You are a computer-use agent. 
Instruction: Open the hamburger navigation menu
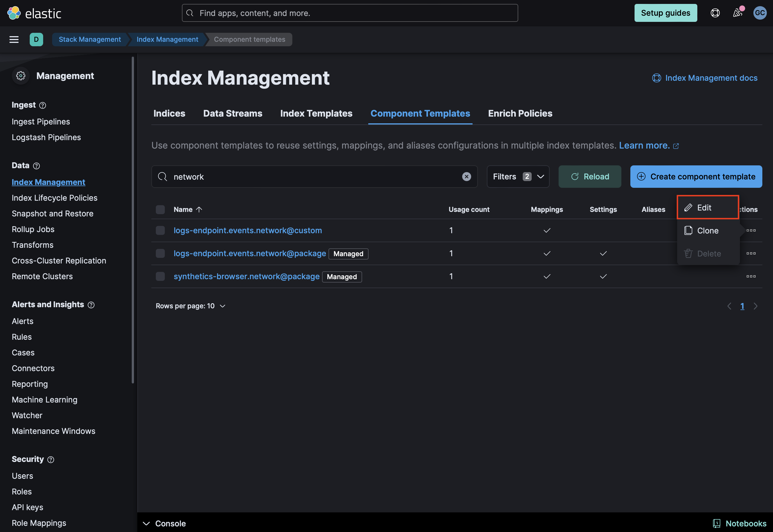[x=14, y=39]
